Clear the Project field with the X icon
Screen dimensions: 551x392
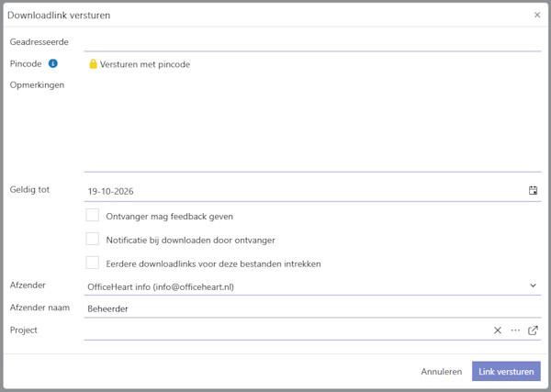(x=498, y=330)
